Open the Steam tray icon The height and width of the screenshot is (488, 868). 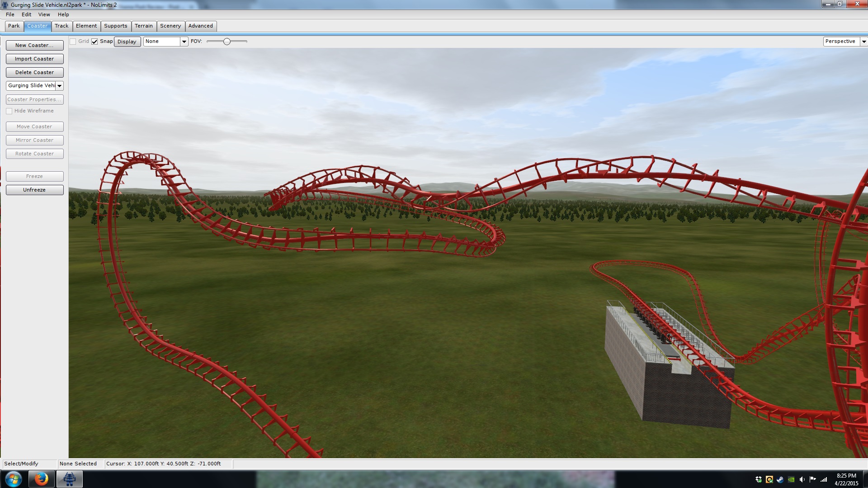click(780, 479)
